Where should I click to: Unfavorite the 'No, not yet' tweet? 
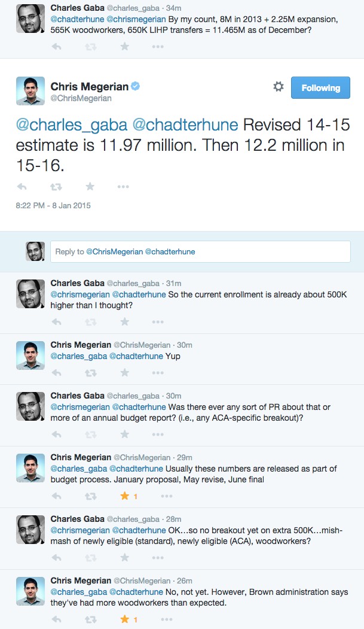pyautogui.click(x=125, y=619)
